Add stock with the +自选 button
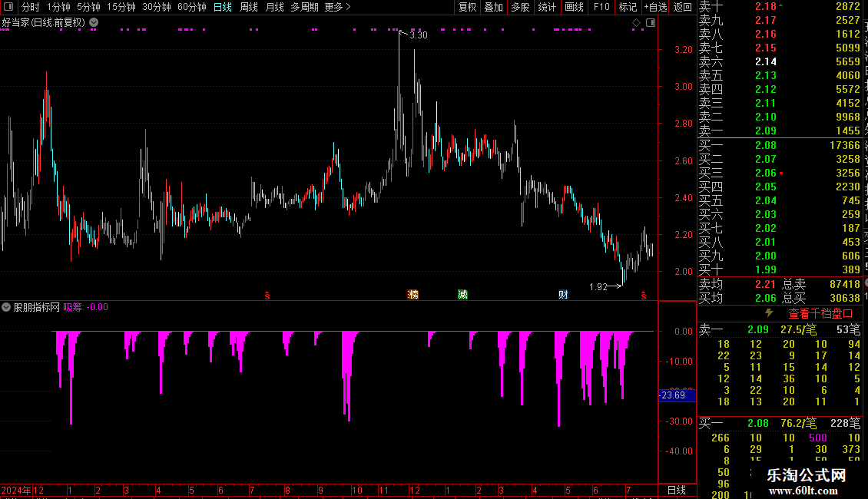The image size is (868, 499). click(x=656, y=7)
